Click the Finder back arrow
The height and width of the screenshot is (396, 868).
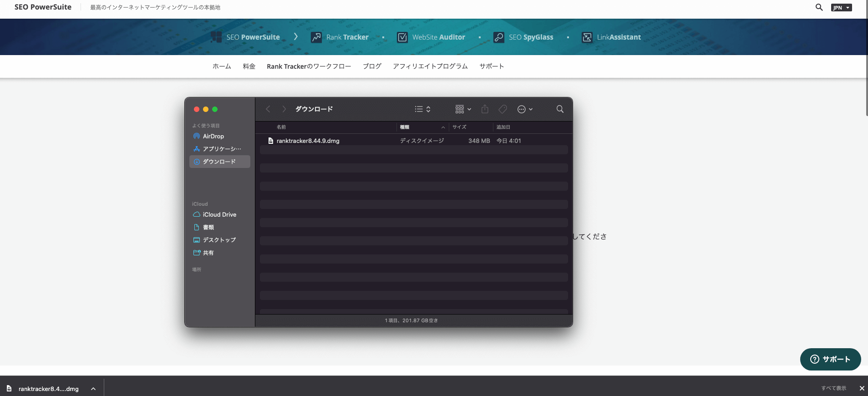(x=268, y=109)
